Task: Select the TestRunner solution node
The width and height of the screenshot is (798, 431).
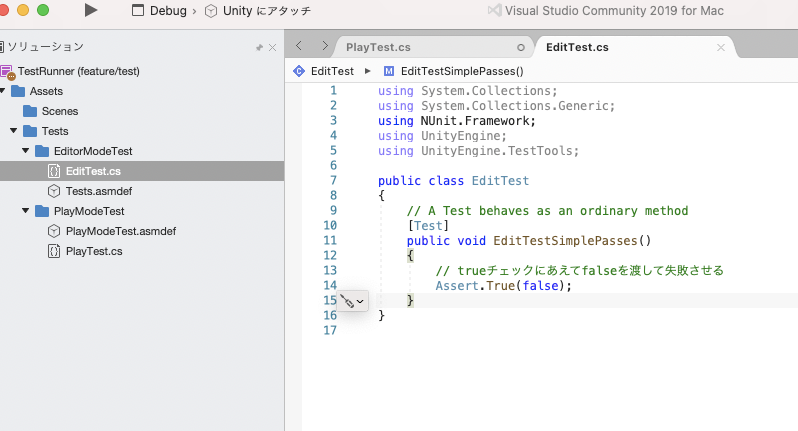Action: pyautogui.click(x=78, y=71)
